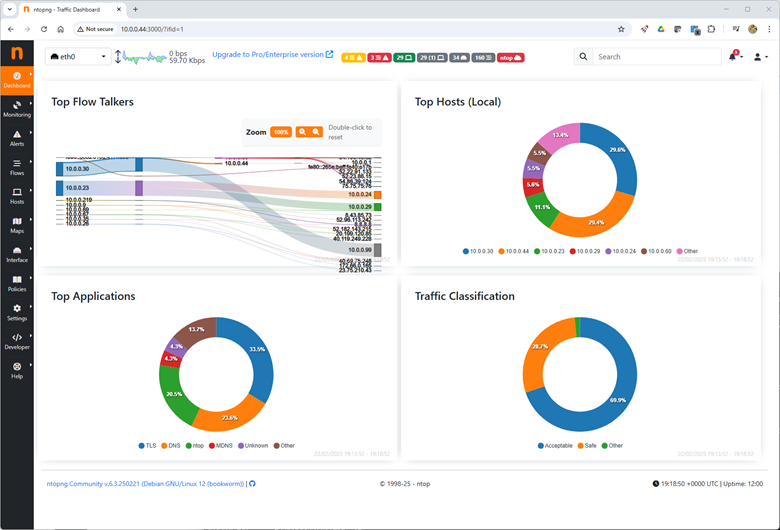Image resolution: width=780 pixels, height=530 pixels.
Task: Click the green 29 hosts badge
Action: [x=404, y=58]
